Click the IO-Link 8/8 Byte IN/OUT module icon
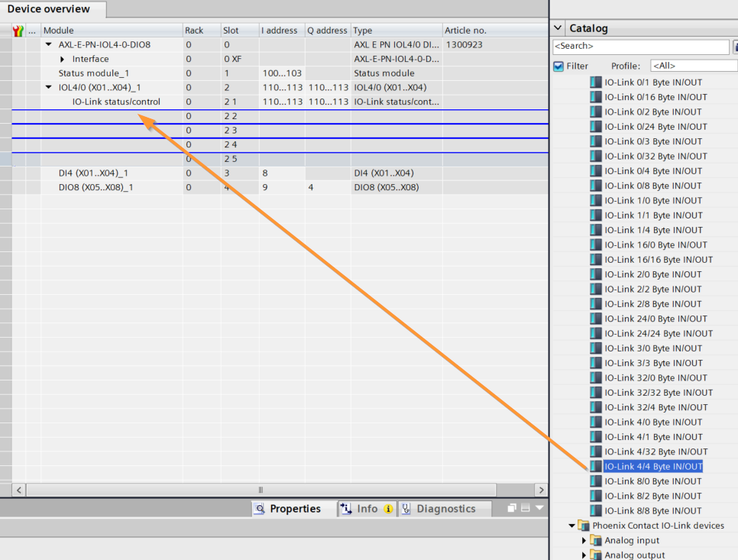The height and width of the screenshot is (560, 738). click(x=596, y=510)
